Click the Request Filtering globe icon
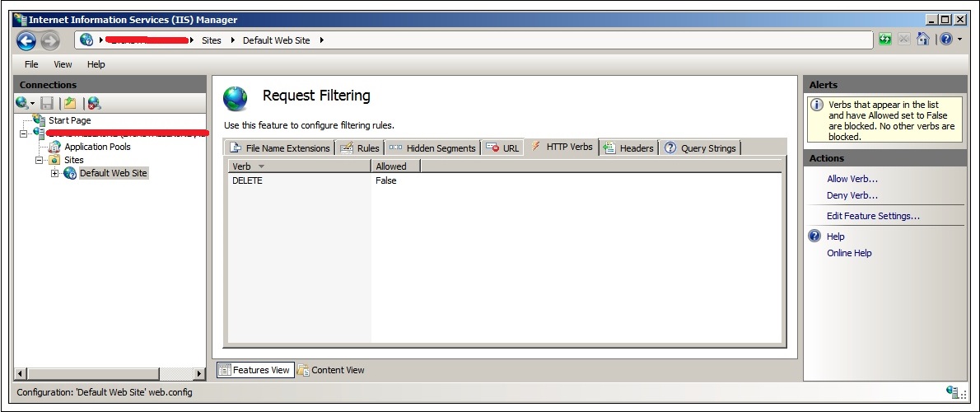This screenshot has height=412, width=980. (x=236, y=98)
